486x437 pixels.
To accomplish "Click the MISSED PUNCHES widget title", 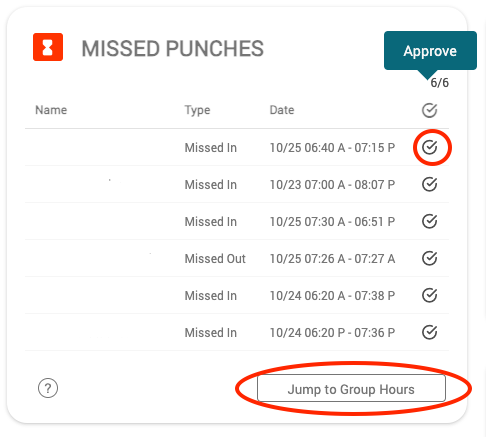I will pyautogui.click(x=173, y=49).
